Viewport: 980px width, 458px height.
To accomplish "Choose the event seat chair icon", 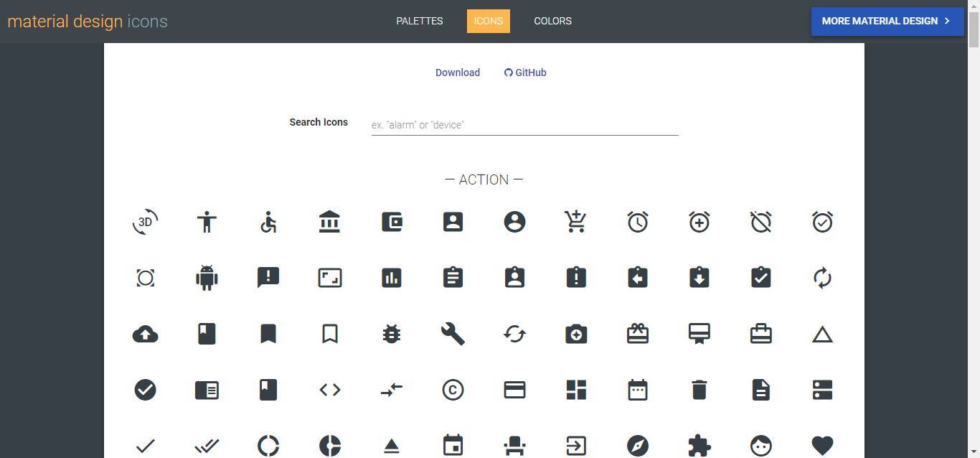I will [514, 446].
